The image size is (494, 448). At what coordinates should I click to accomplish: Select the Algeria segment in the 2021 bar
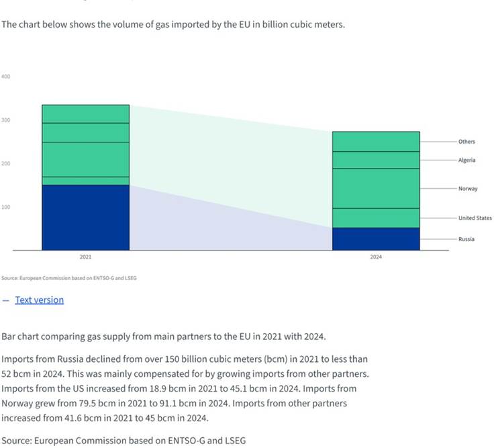coord(85,132)
